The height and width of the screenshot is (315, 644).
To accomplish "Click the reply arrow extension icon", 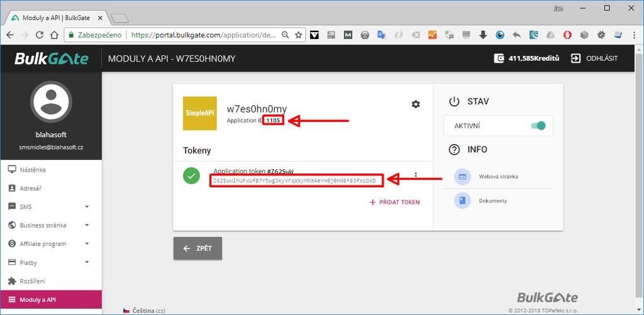I will (x=517, y=35).
